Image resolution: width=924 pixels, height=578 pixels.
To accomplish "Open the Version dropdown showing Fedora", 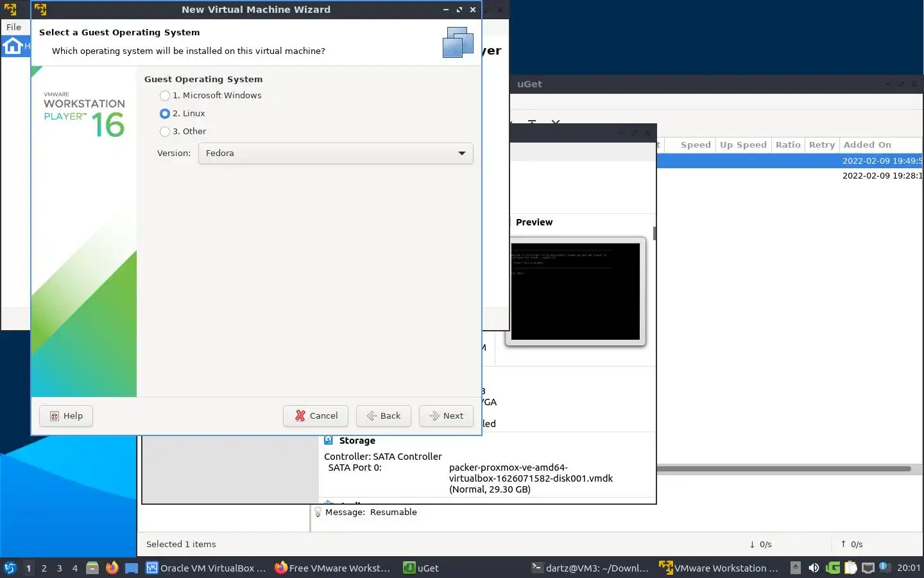I will point(336,153).
